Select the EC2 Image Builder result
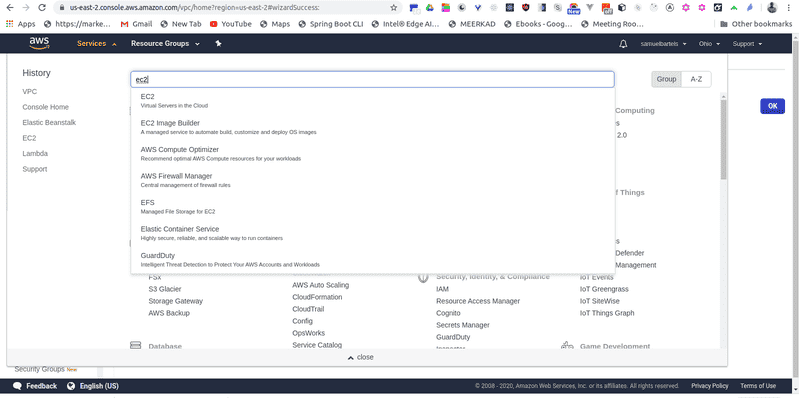This screenshot has width=799, height=398. pyautogui.click(x=372, y=127)
